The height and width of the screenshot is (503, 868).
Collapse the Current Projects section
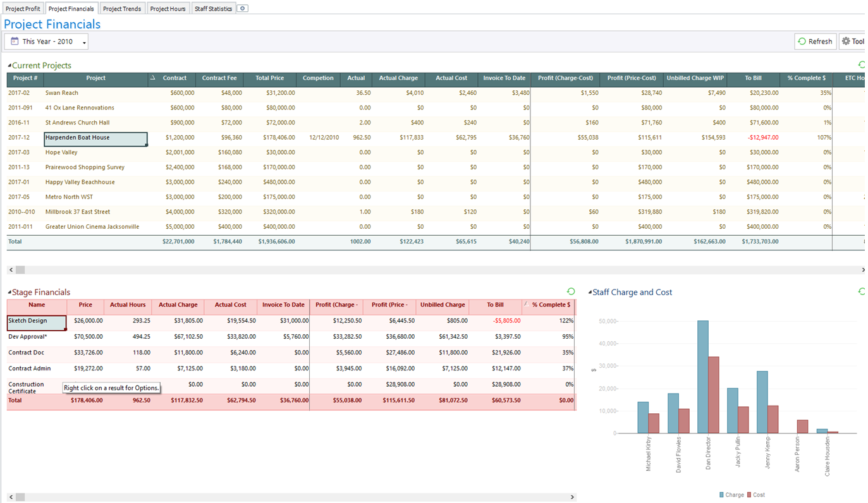[x=10, y=64]
